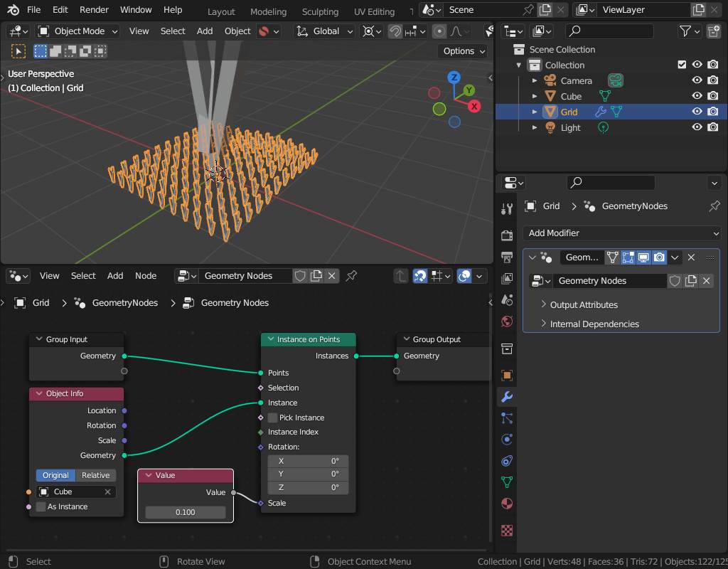Open the Options dropdown in viewport
The width and height of the screenshot is (728, 569).
click(x=464, y=51)
